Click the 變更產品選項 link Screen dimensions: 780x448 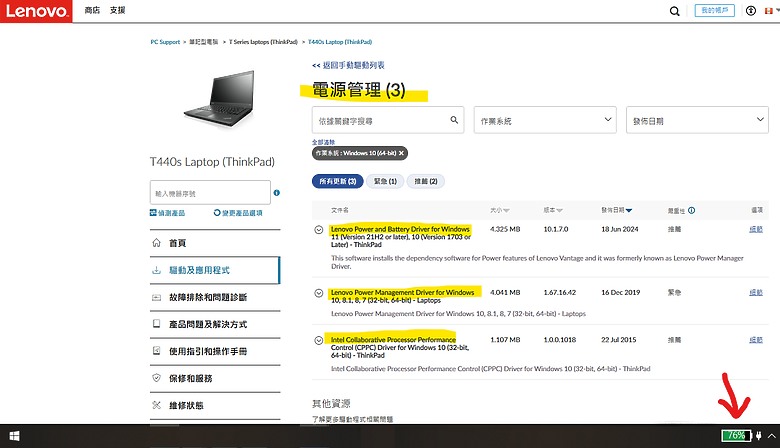[238, 213]
